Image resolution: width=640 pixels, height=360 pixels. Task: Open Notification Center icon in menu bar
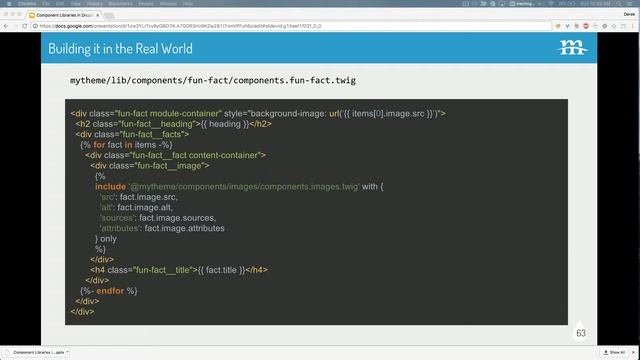click(x=630, y=3)
